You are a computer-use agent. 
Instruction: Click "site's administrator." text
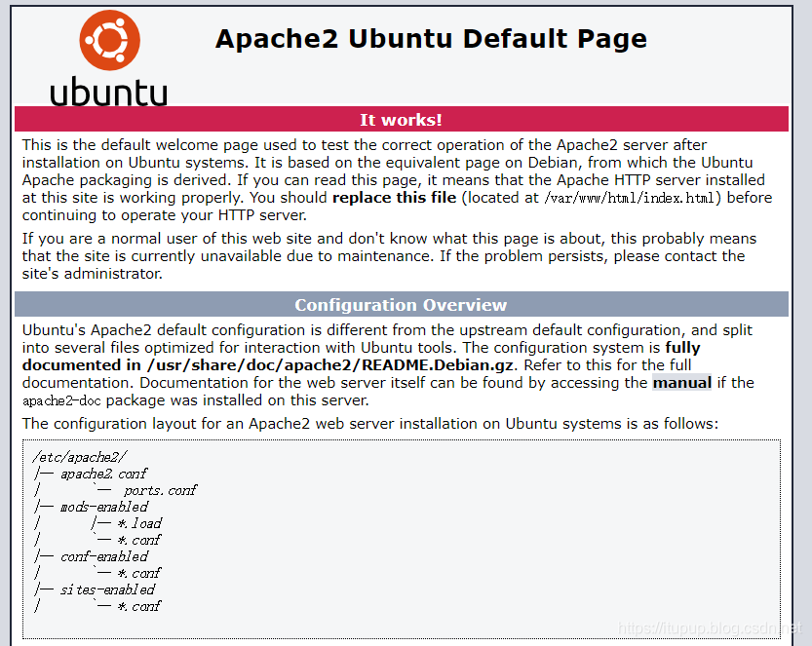[93, 273]
